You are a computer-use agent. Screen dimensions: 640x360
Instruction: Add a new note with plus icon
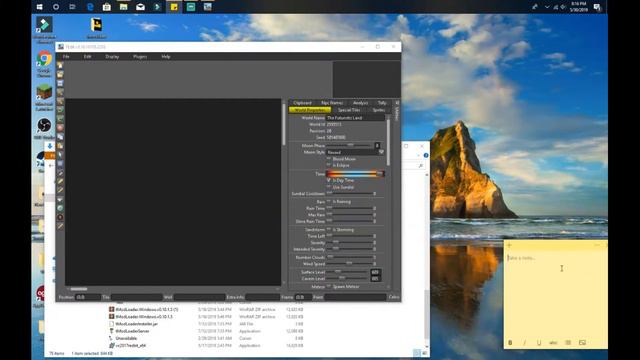(509, 245)
